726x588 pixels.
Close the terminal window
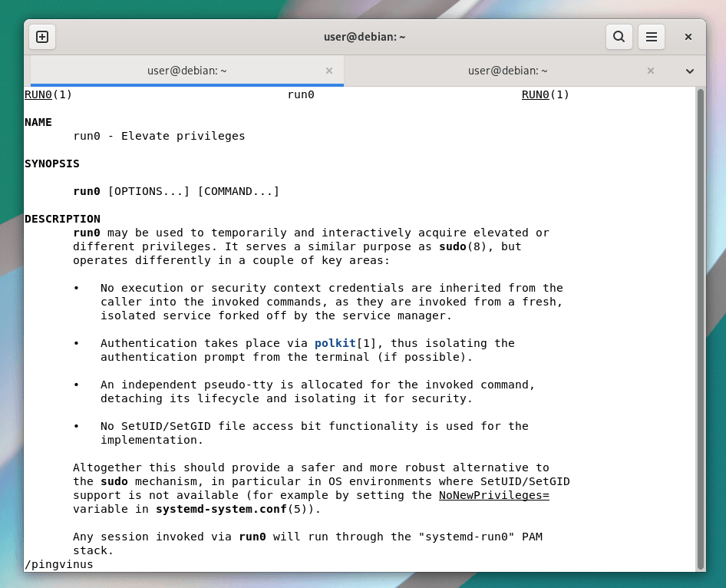688,37
